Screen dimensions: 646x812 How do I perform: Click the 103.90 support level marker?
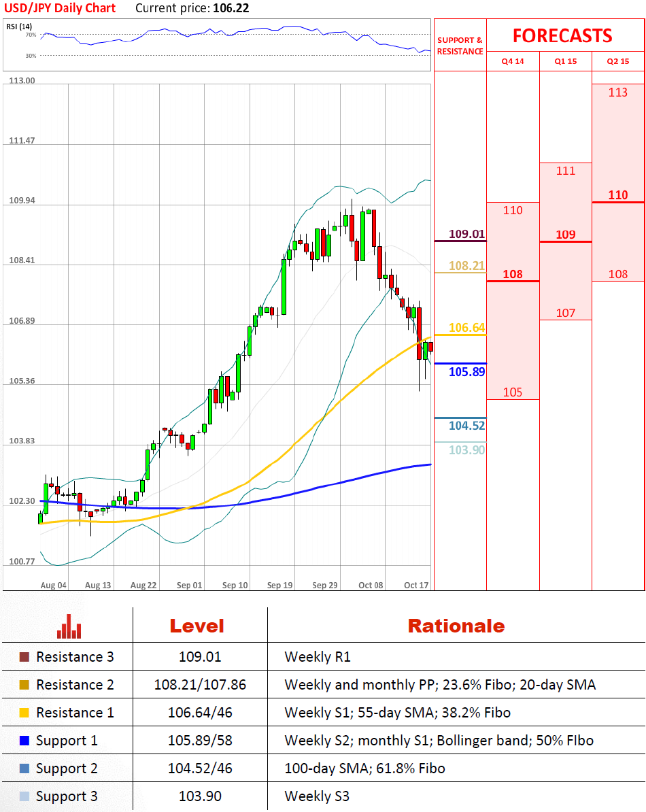tap(466, 450)
